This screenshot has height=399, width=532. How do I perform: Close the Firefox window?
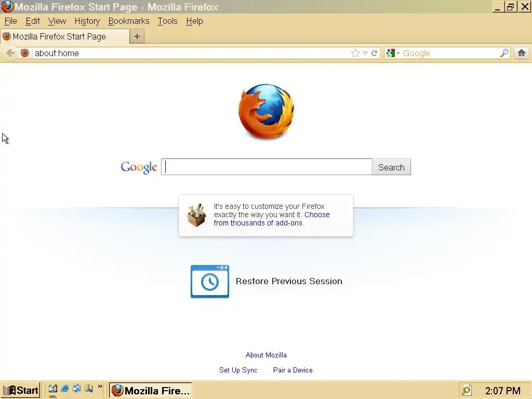(x=525, y=7)
